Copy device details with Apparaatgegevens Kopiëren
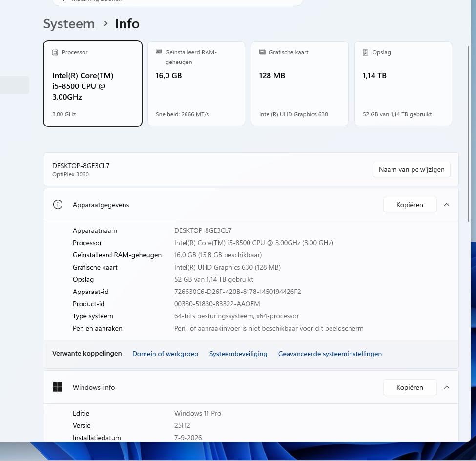476x461 pixels. point(410,205)
